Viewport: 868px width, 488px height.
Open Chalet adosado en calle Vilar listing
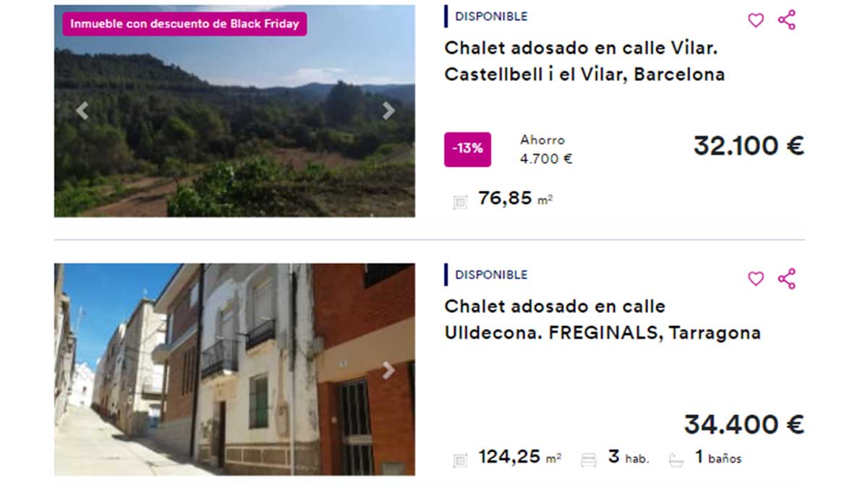point(584,61)
